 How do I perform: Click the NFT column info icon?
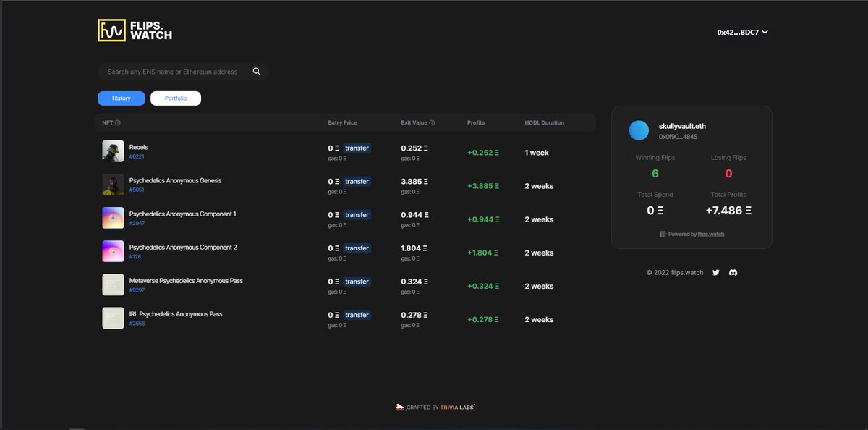[118, 123]
